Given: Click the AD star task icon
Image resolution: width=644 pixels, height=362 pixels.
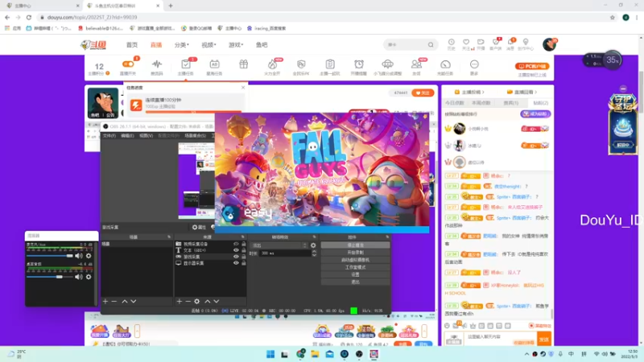Looking at the screenshot, I should pos(214,64).
